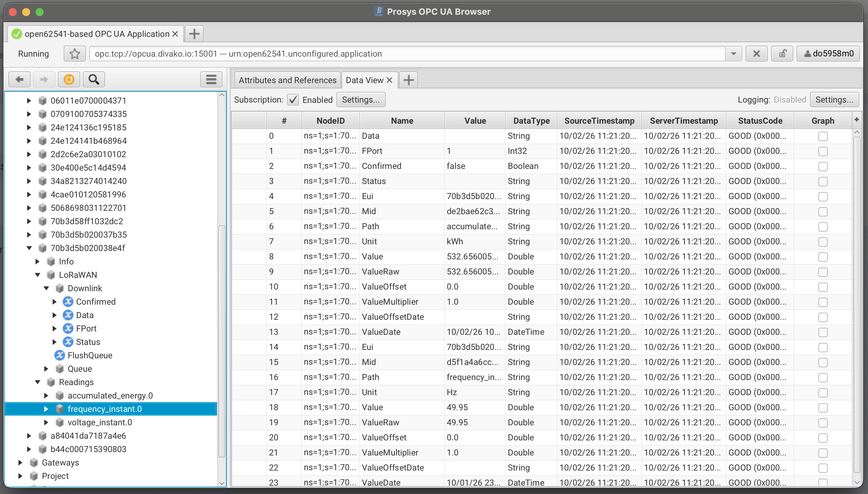Click the favorite star icon

(x=75, y=54)
